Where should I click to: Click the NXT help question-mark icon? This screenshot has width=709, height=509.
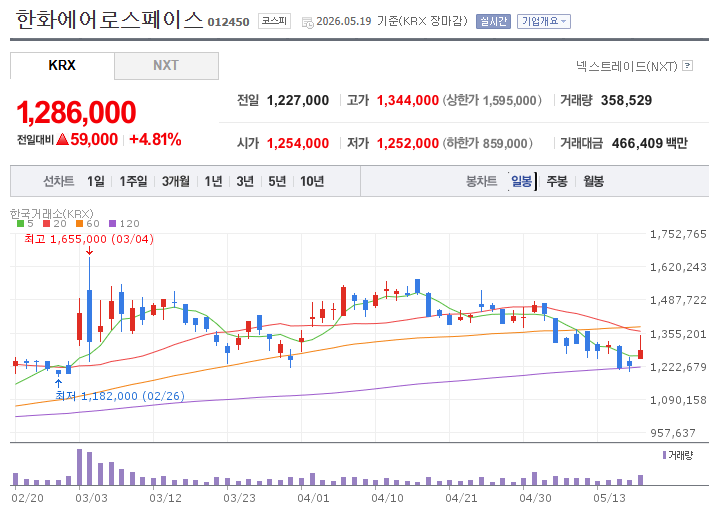[687, 66]
